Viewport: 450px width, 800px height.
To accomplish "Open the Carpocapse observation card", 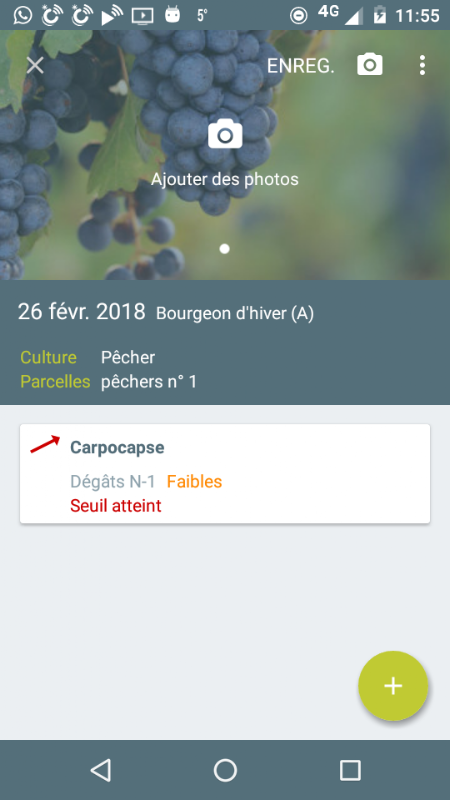I will (225, 473).
